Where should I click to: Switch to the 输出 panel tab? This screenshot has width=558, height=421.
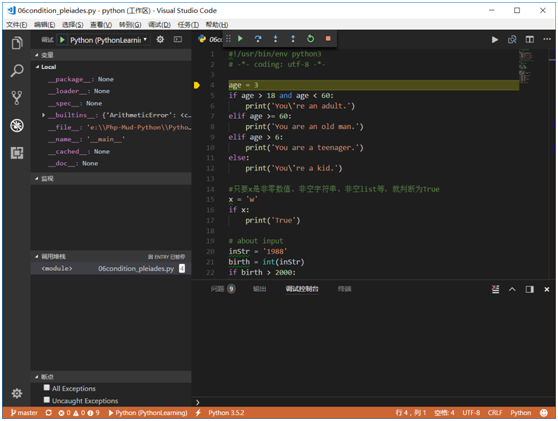click(x=259, y=289)
